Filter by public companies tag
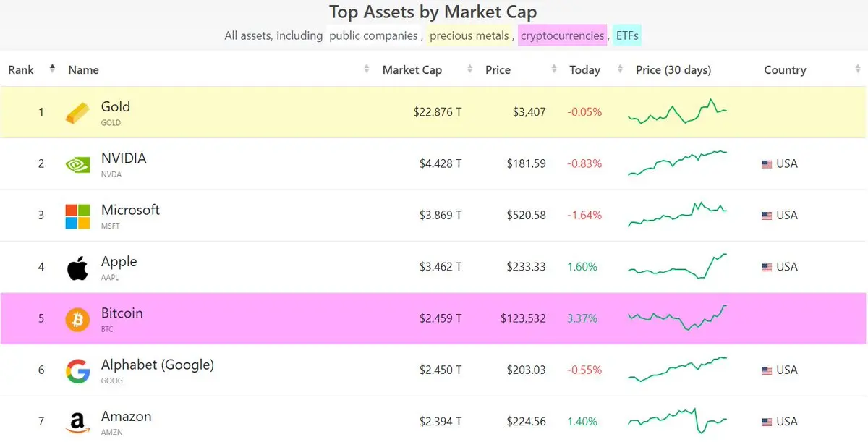This screenshot has height=442, width=868. 374,35
